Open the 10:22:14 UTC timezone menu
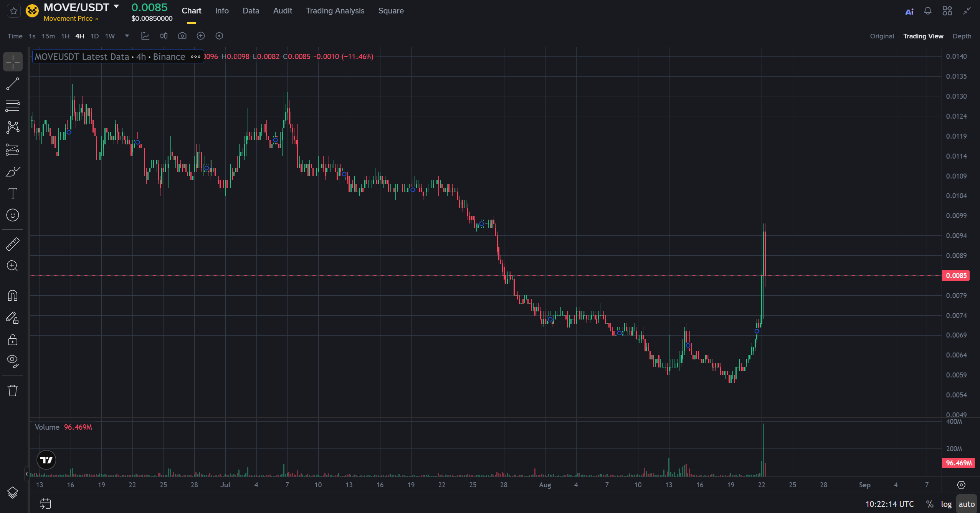The width and height of the screenshot is (980, 513). point(889,504)
